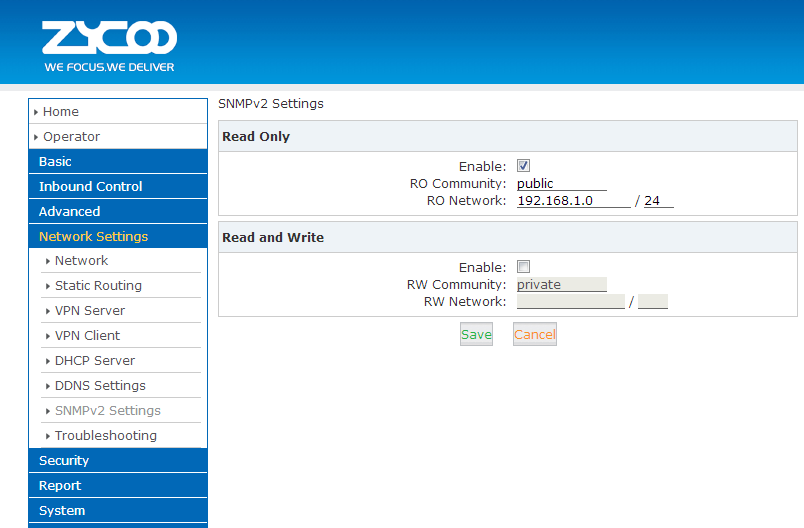Expand the Advanced menu section

[x=69, y=212]
